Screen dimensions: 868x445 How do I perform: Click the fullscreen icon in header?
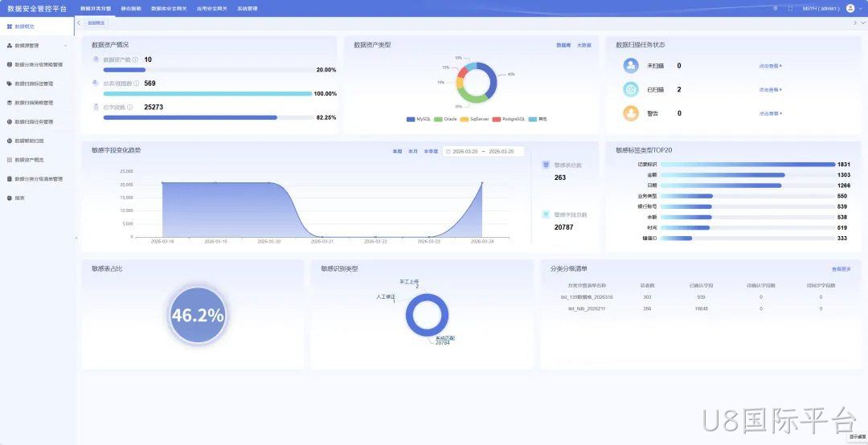(790, 8)
